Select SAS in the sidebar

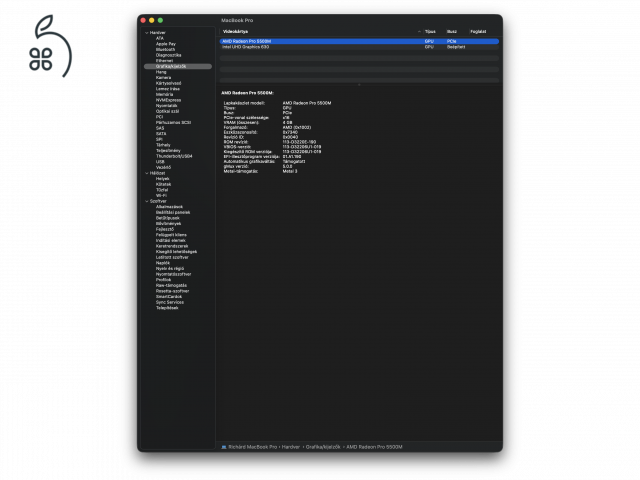click(160, 128)
